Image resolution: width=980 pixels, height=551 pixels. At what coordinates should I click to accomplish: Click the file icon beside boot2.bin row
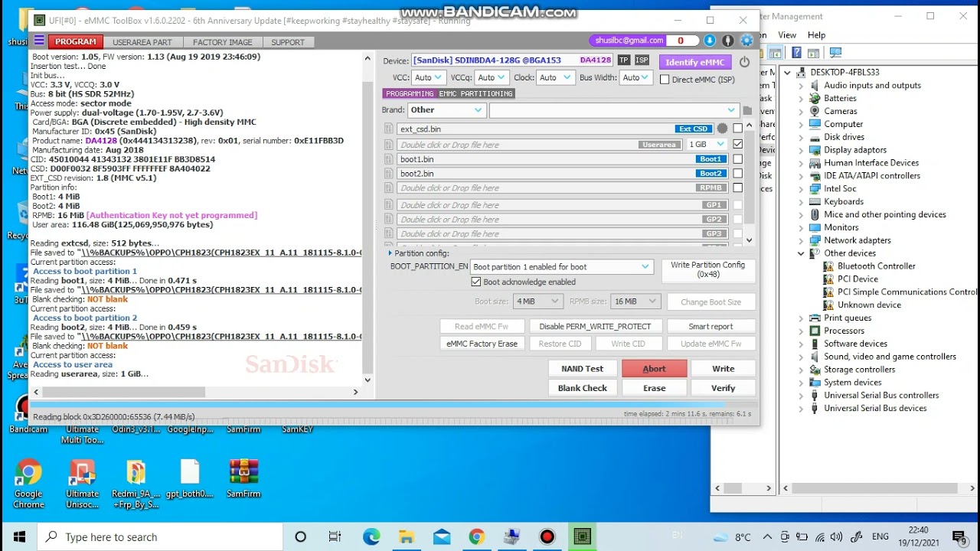[x=389, y=174]
